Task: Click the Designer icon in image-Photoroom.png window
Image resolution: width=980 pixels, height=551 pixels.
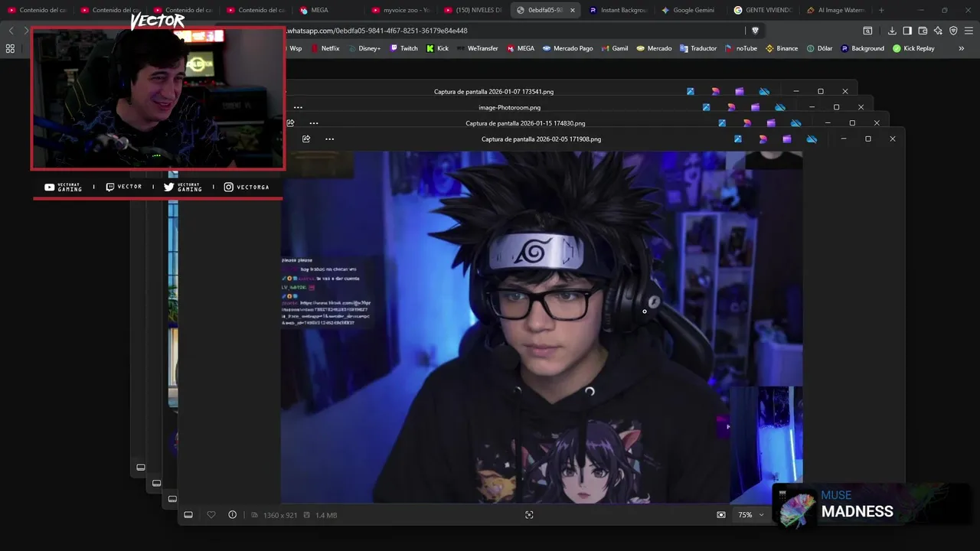Action: point(731,108)
